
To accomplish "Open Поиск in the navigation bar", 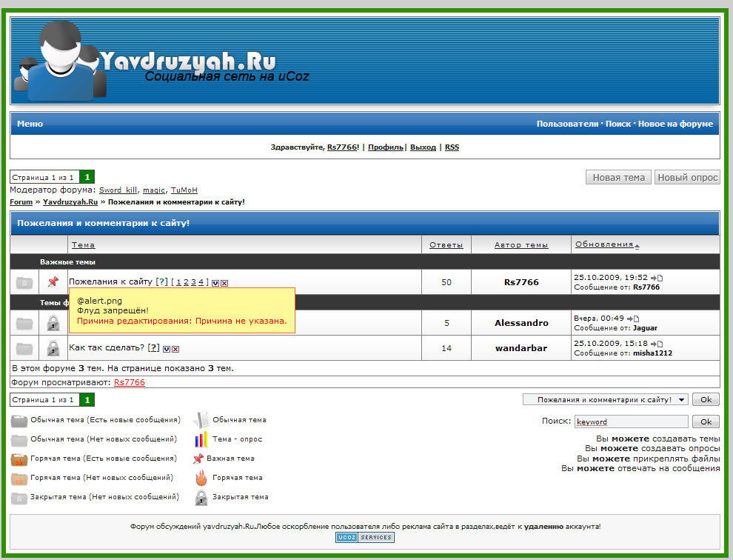I will (618, 124).
